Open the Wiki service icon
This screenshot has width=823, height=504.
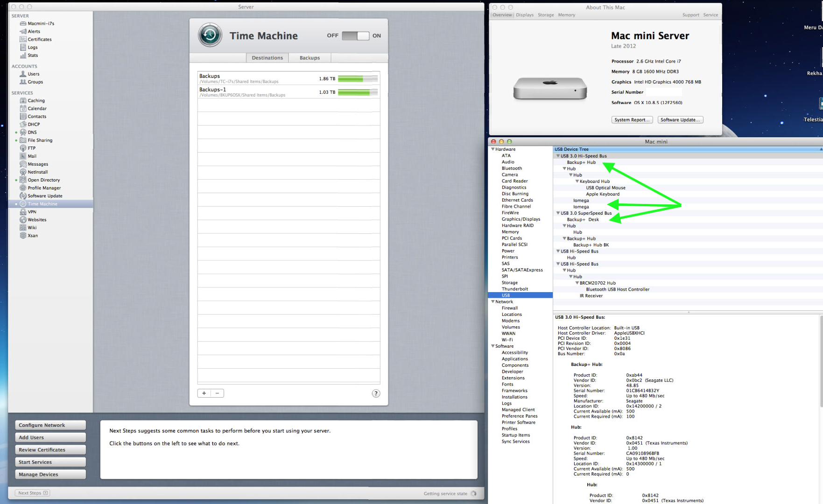coord(23,227)
